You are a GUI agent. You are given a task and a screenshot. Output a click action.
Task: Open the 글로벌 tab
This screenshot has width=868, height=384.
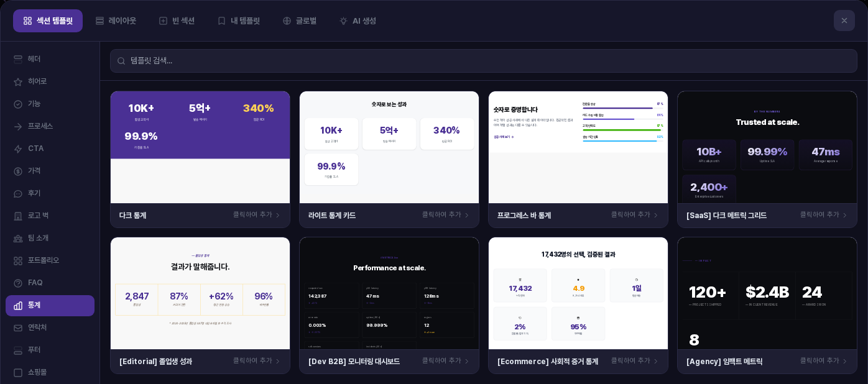coord(300,21)
